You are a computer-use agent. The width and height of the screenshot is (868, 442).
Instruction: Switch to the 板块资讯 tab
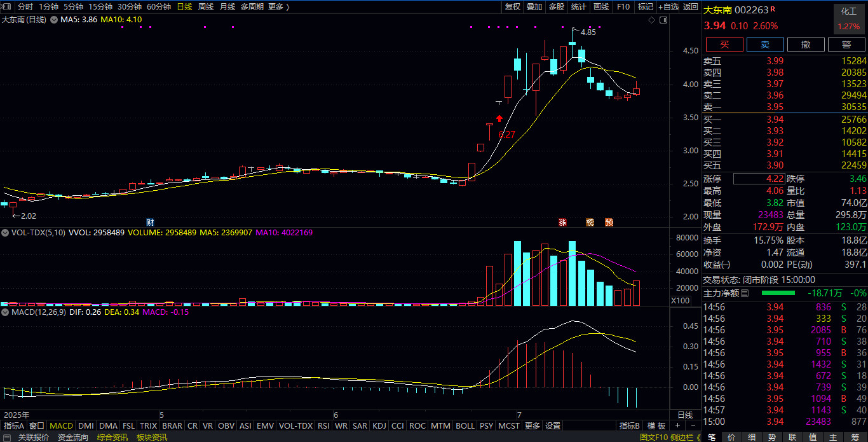tap(152, 437)
